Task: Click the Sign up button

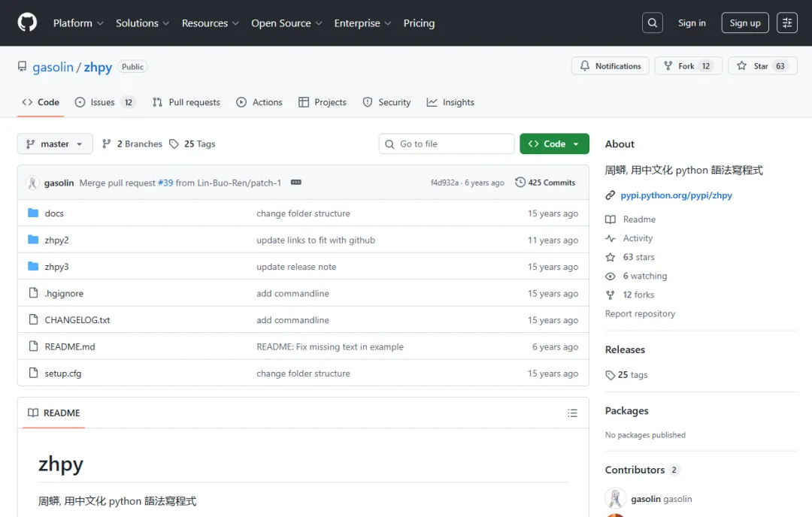Action: click(x=744, y=23)
